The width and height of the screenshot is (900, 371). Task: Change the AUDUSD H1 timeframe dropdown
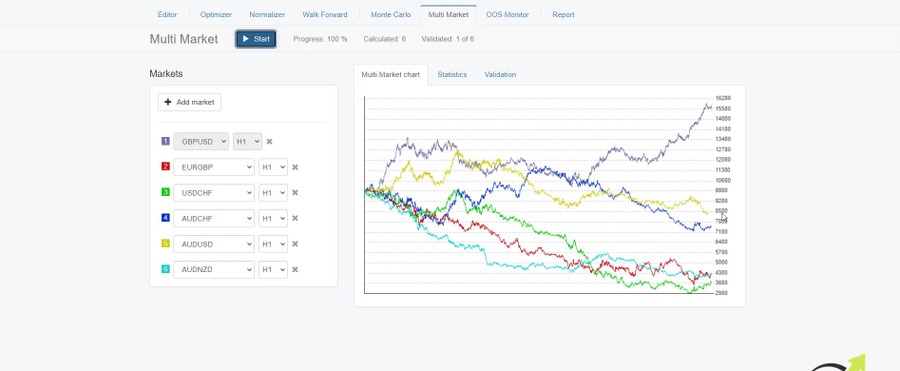tap(273, 244)
